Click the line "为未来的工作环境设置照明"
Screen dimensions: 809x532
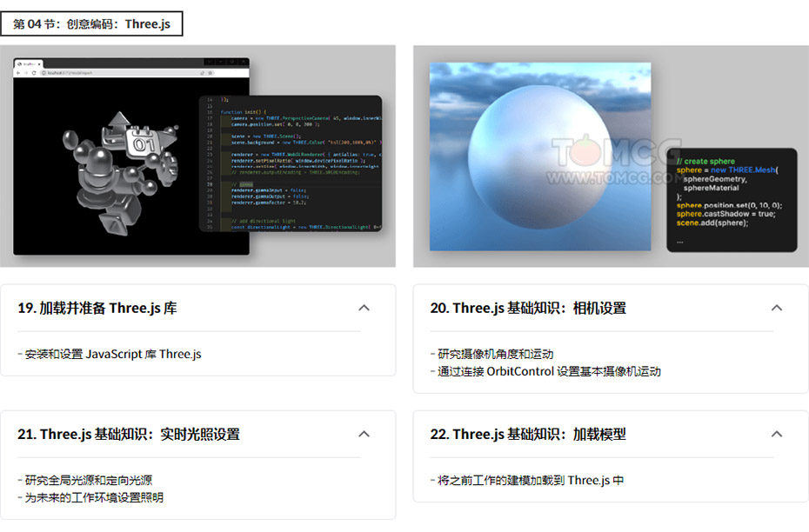(x=94, y=498)
